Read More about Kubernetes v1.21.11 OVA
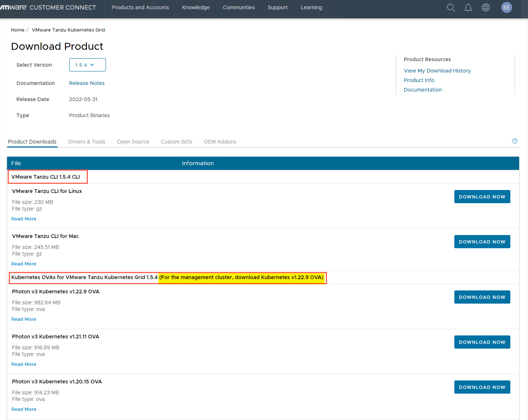Viewport: 528px width, 420px height. tap(24, 364)
